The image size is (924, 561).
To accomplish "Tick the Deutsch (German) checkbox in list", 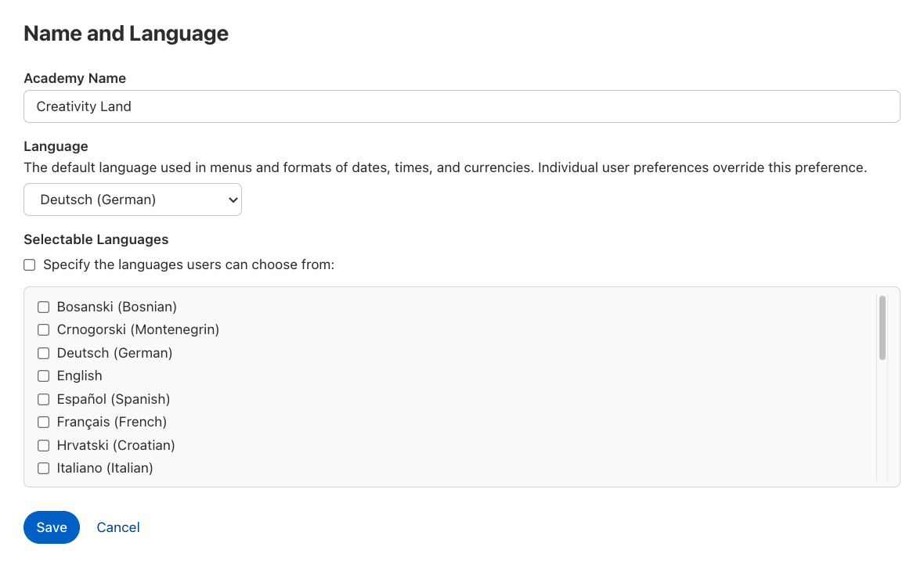I will tap(44, 353).
